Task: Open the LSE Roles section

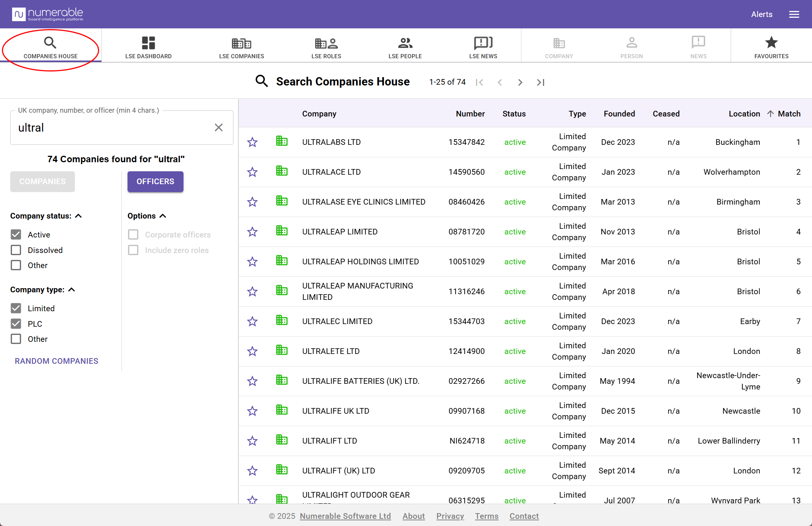Action: tap(326, 43)
